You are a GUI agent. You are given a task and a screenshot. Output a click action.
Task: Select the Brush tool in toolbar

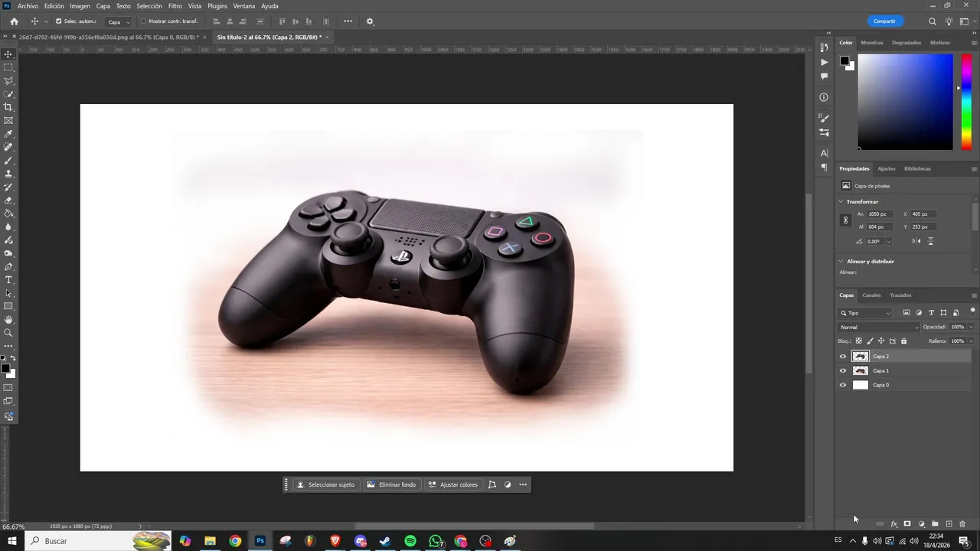8,161
